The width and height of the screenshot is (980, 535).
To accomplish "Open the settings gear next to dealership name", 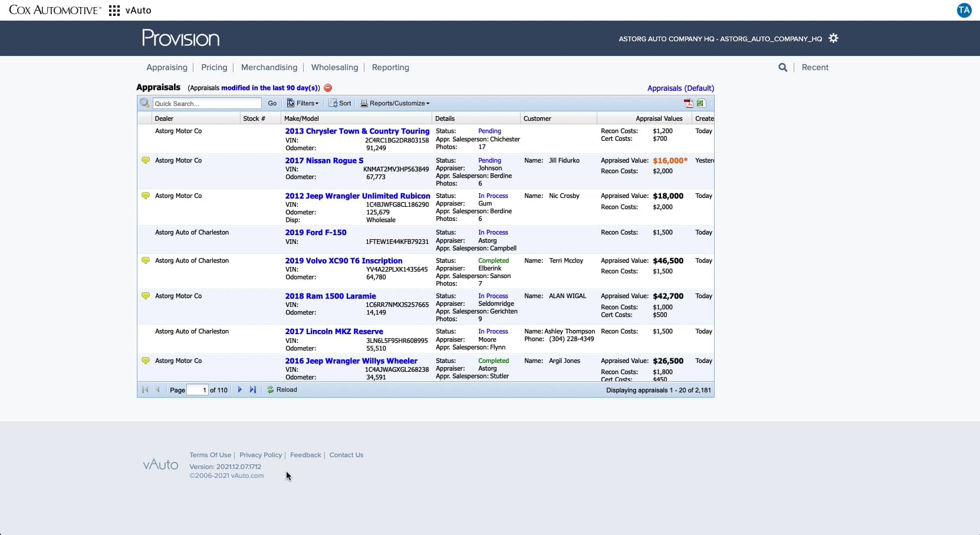I will (x=833, y=38).
